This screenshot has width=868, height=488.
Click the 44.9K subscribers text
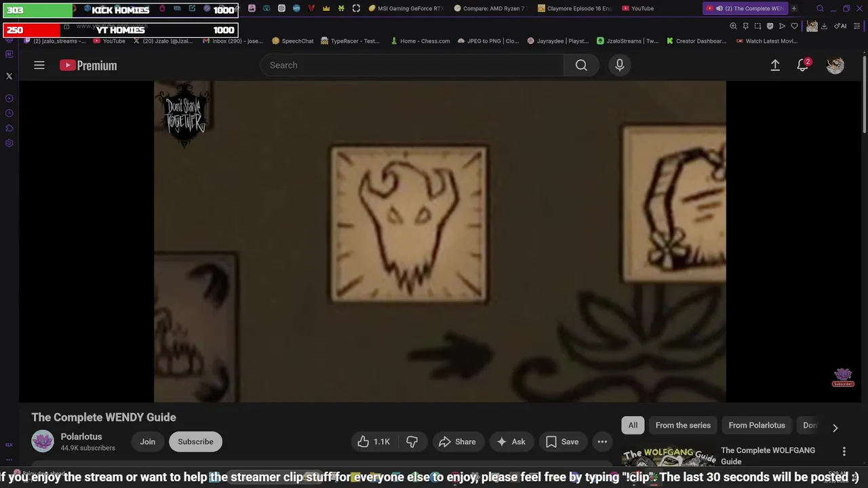(x=88, y=448)
